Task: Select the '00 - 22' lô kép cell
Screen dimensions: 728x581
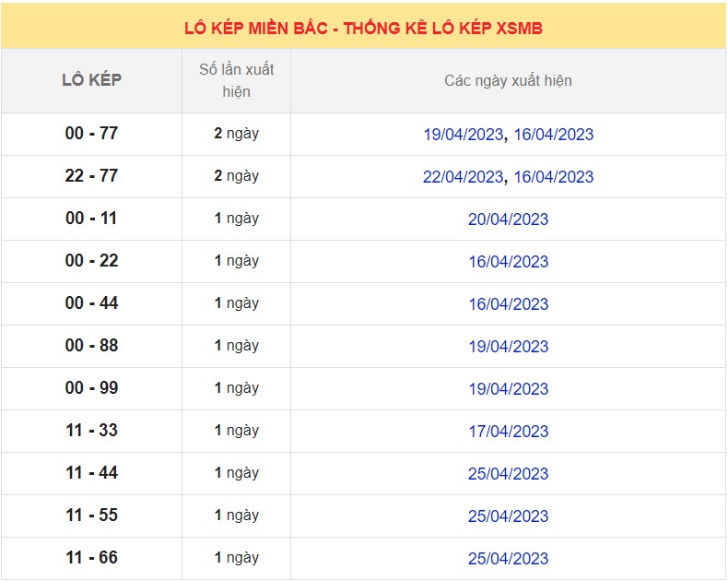Action: click(x=91, y=261)
